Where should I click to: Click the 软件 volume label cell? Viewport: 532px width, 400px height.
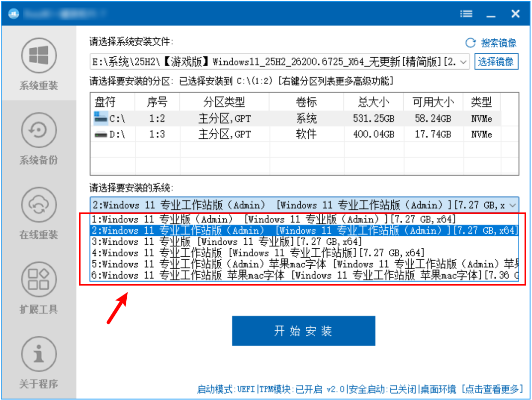306,134
